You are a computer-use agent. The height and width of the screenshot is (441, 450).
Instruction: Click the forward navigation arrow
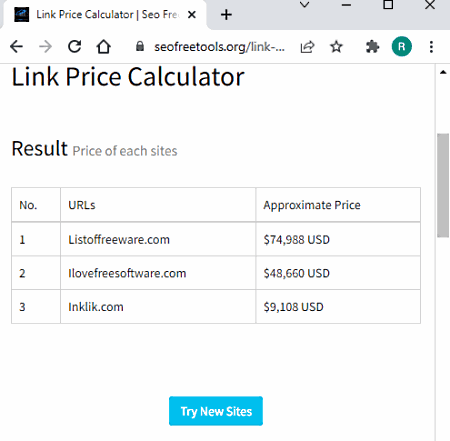pyautogui.click(x=45, y=47)
